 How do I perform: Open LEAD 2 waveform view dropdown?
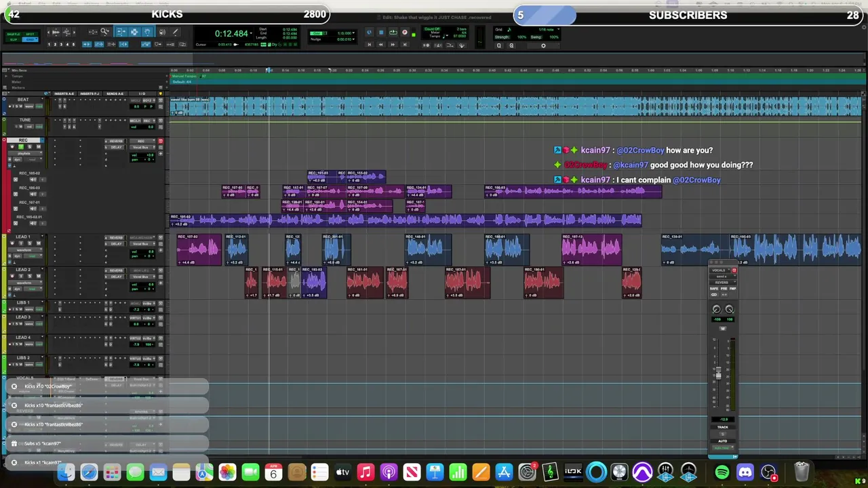click(24, 283)
